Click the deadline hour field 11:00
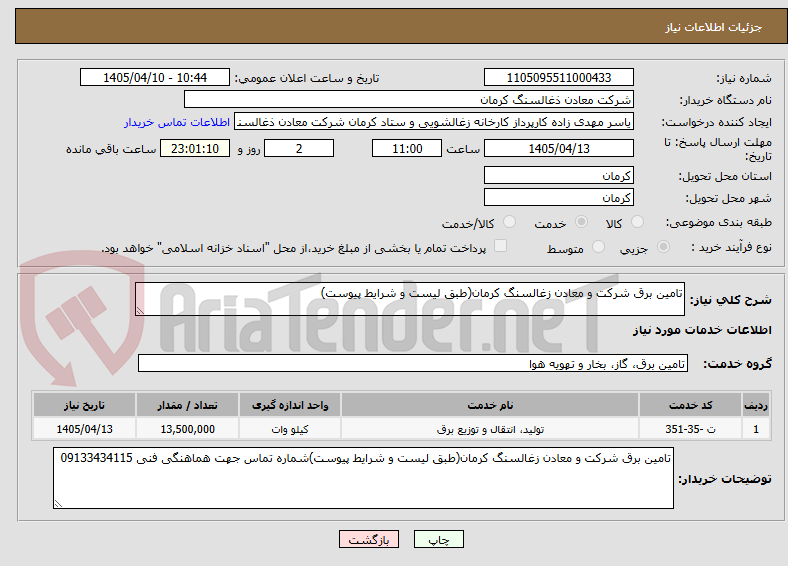The image size is (788, 566). (407, 148)
